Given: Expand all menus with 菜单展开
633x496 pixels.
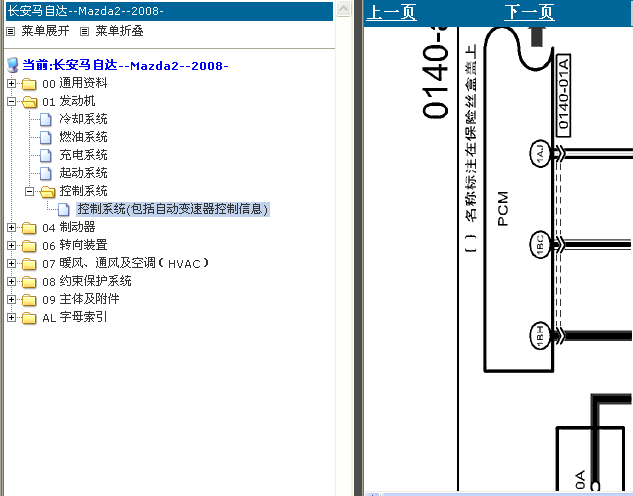Looking at the screenshot, I should pyautogui.click(x=45, y=31).
